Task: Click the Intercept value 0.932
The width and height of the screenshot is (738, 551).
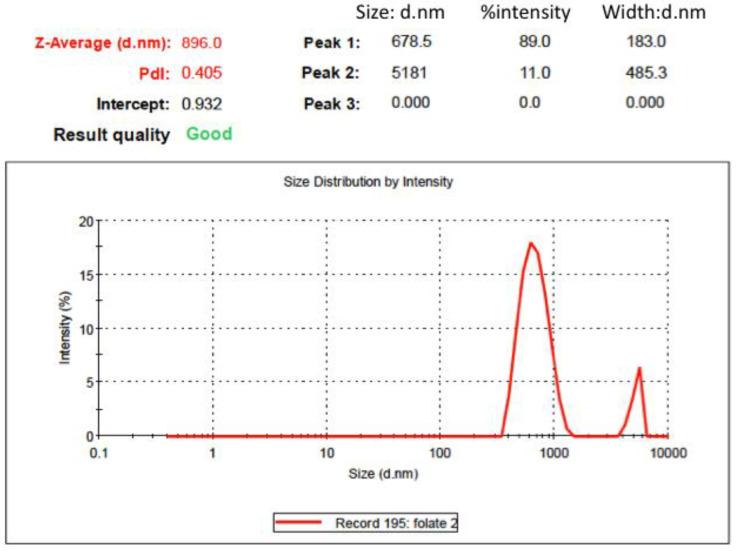Action: (201, 104)
